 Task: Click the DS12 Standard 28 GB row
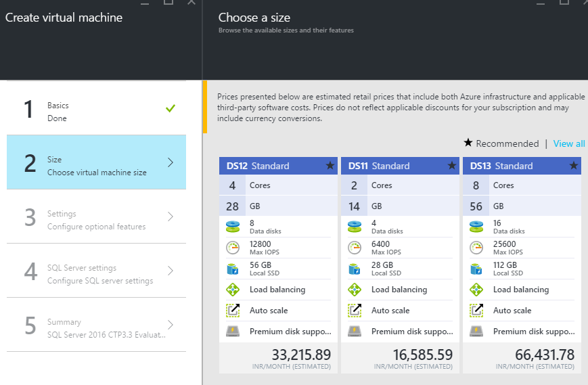(278, 206)
